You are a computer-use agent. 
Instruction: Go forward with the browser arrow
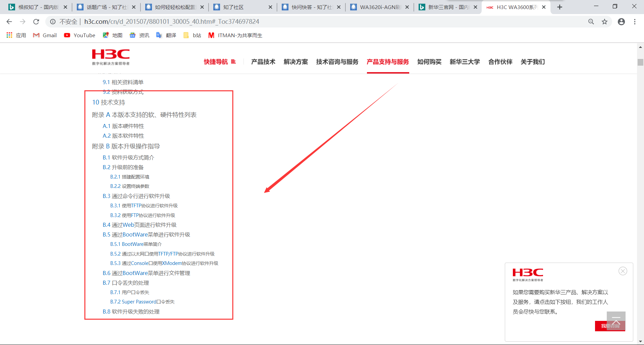[22, 22]
